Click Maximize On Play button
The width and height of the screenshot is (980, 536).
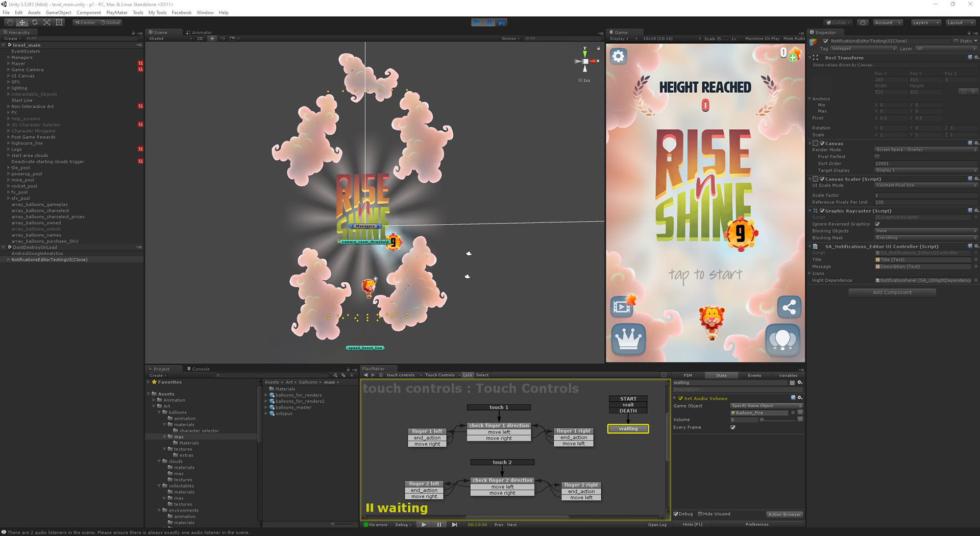click(x=762, y=38)
